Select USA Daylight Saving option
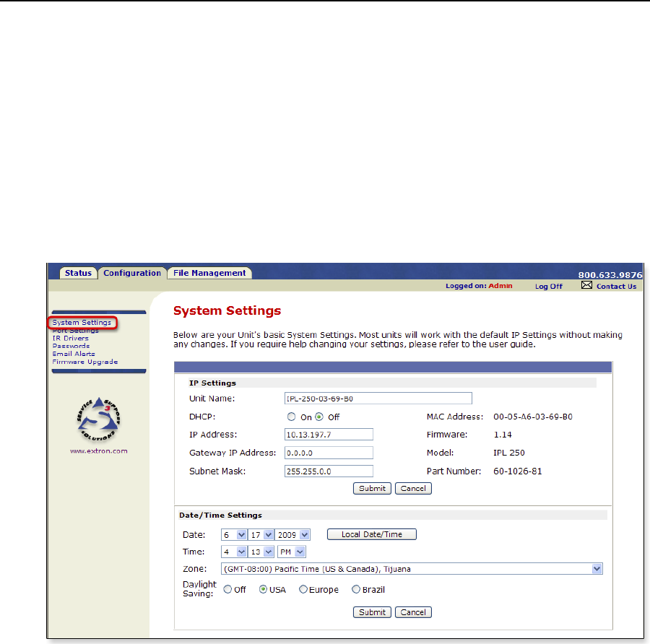Viewport: 650px width, 644px height. [x=263, y=589]
